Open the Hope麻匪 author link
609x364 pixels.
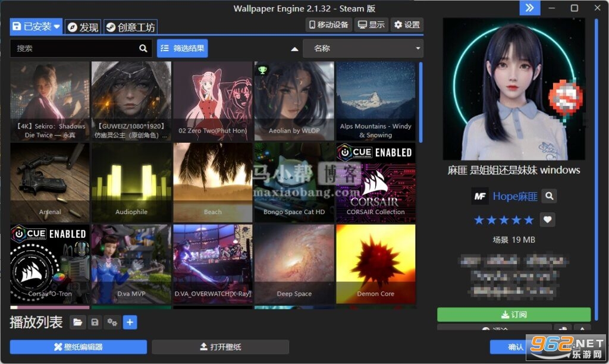515,196
